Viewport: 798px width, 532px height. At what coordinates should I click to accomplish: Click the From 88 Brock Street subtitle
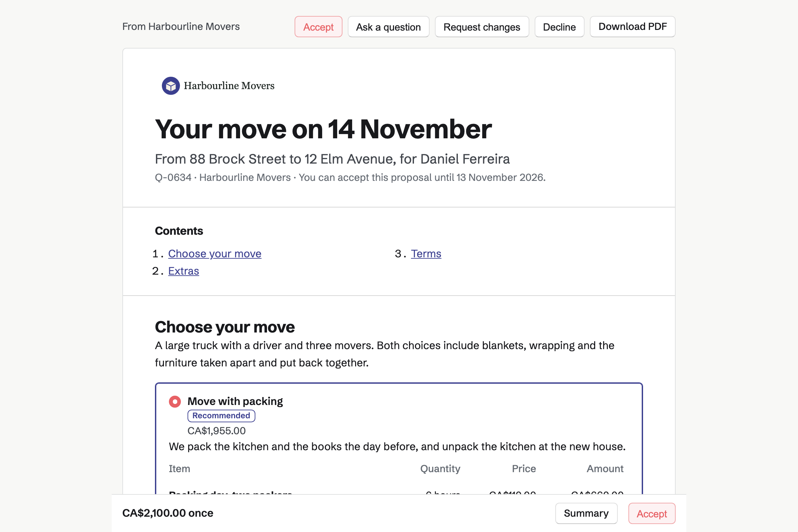pyautogui.click(x=332, y=159)
